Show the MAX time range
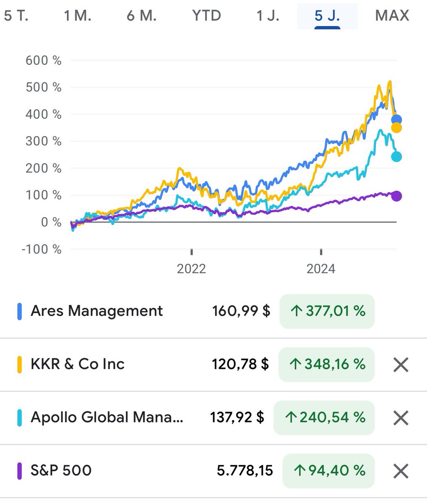427x504 pixels. pos(392,16)
